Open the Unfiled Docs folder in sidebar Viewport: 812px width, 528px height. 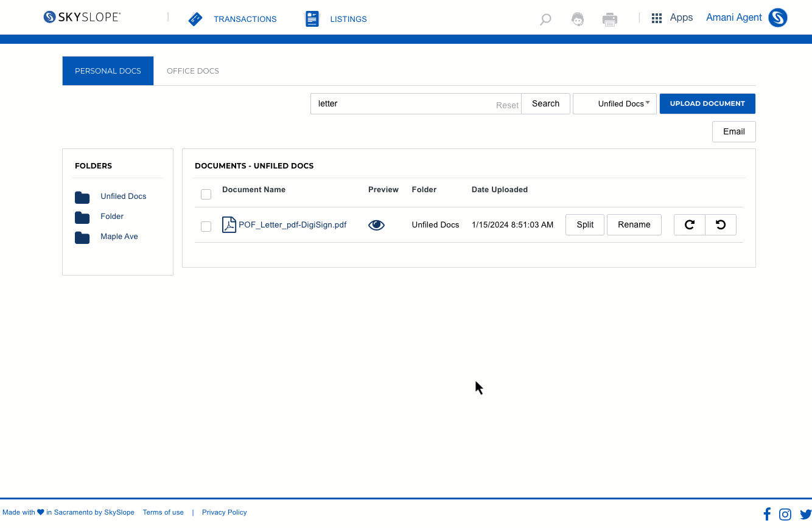point(124,196)
